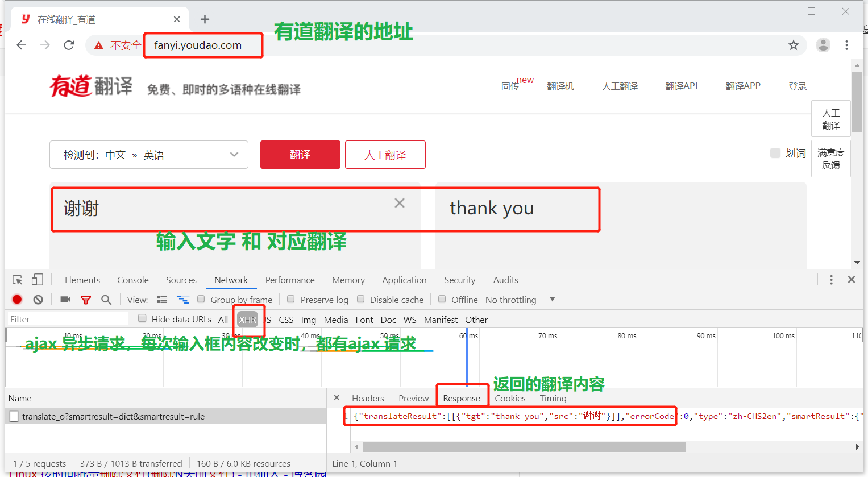This screenshot has height=477, width=868.
Task: Open the Headers tab of the request
Action: pos(368,398)
